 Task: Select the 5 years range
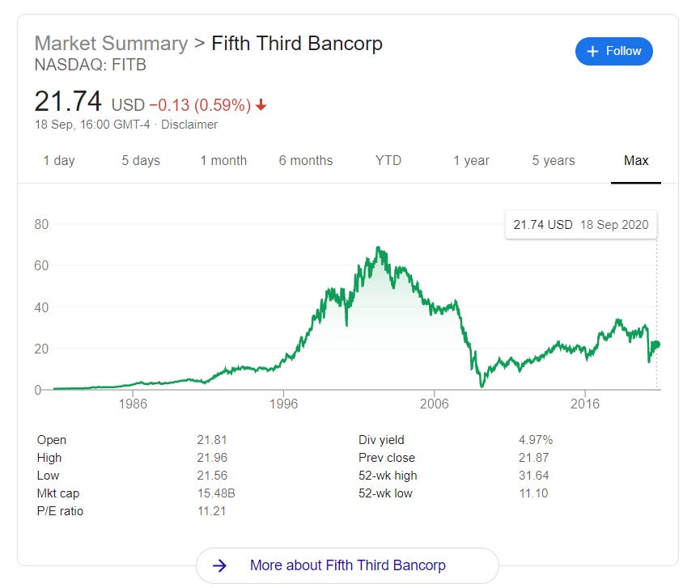554,160
